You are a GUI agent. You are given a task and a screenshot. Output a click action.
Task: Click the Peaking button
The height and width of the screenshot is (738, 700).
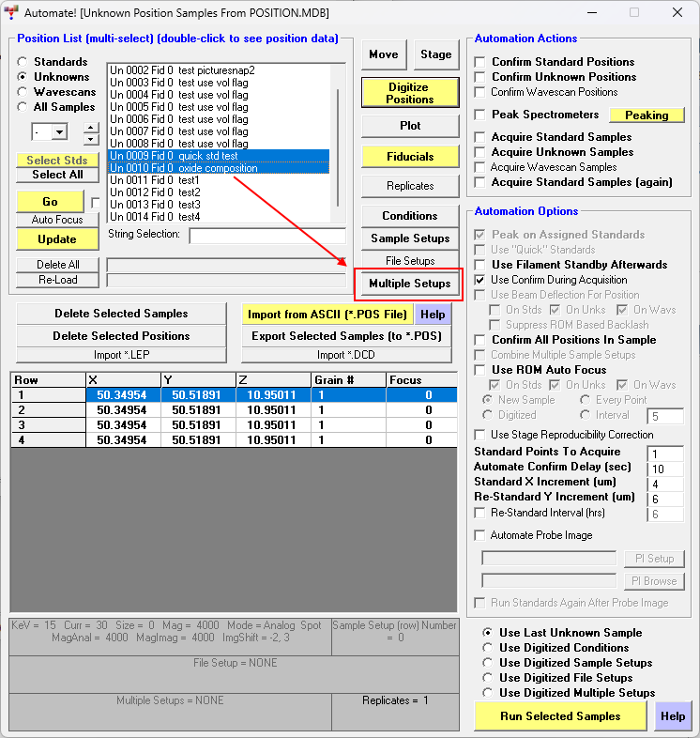[647, 115]
